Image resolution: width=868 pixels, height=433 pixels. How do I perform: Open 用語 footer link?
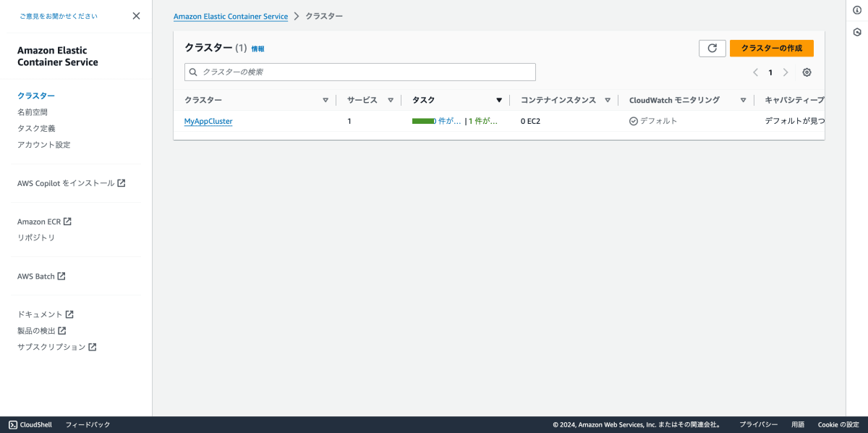pyautogui.click(x=798, y=425)
